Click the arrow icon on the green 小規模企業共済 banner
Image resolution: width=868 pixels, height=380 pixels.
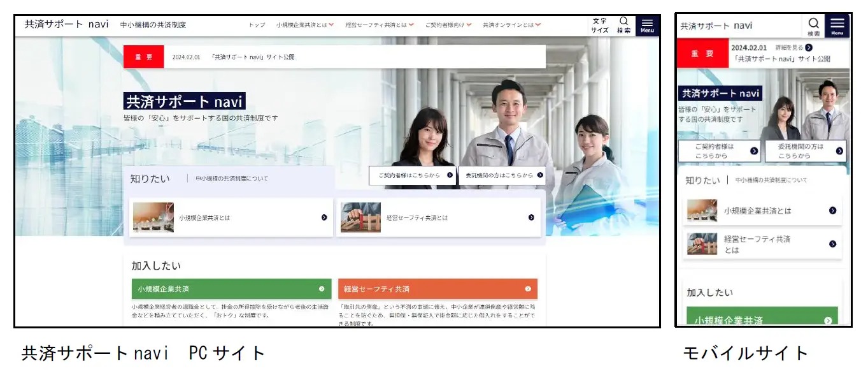click(x=322, y=289)
